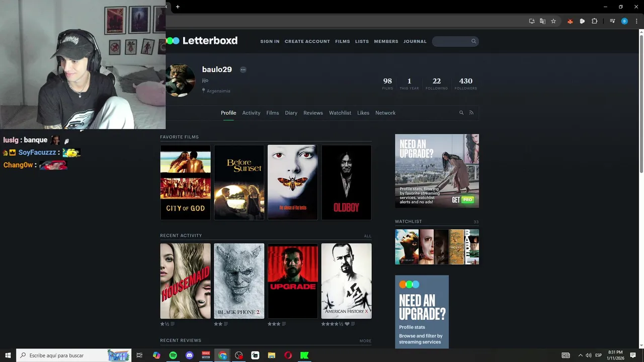Screen dimensions: 644x362
Task: Click the white cloud-shaped extension icon
Action: [x=582, y=21]
